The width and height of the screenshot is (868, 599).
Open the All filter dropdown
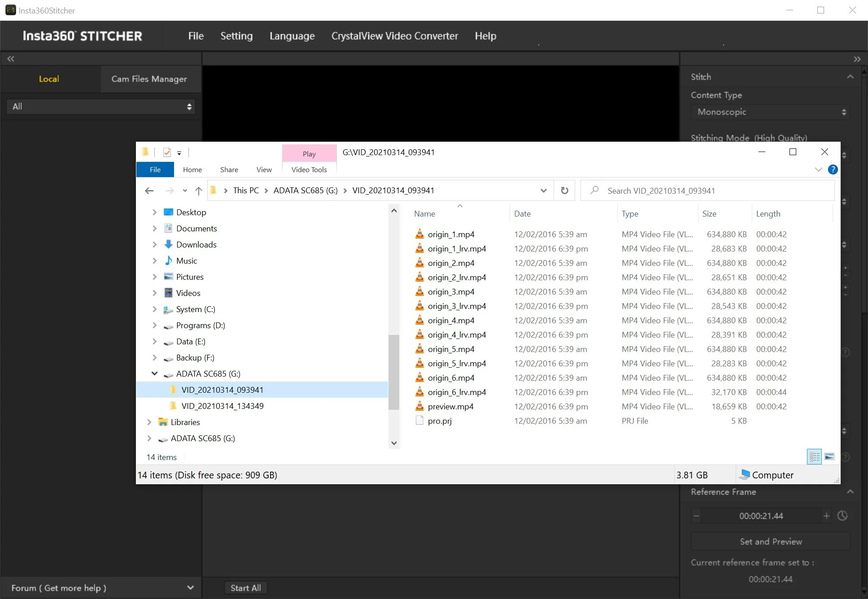point(101,107)
